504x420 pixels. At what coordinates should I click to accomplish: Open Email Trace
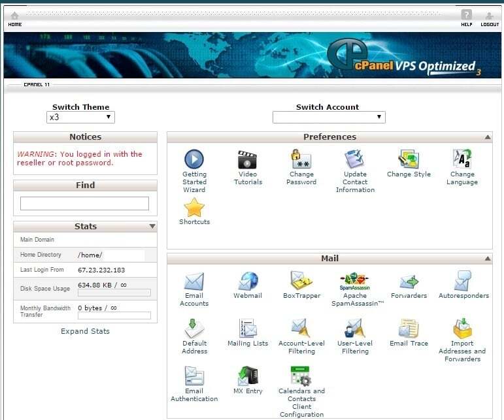click(x=409, y=332)
